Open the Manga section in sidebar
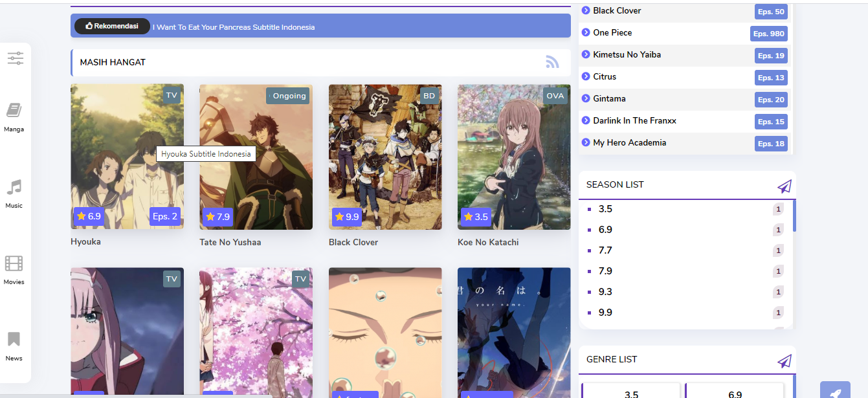868x398 pixels. tap(14, 117)
